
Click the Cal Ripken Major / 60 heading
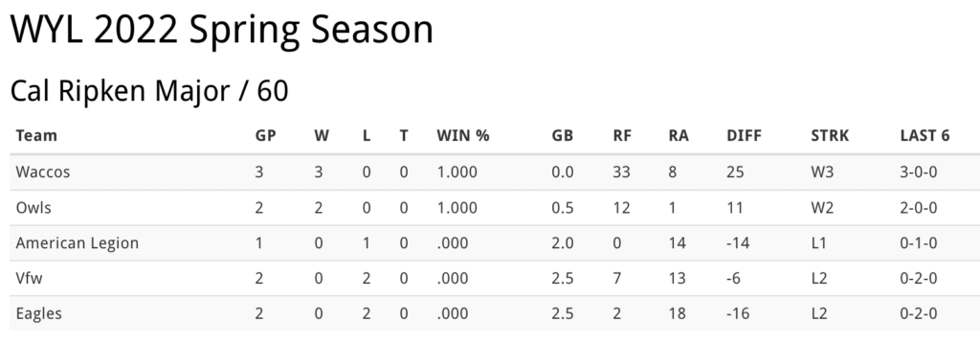click(149, 91)
